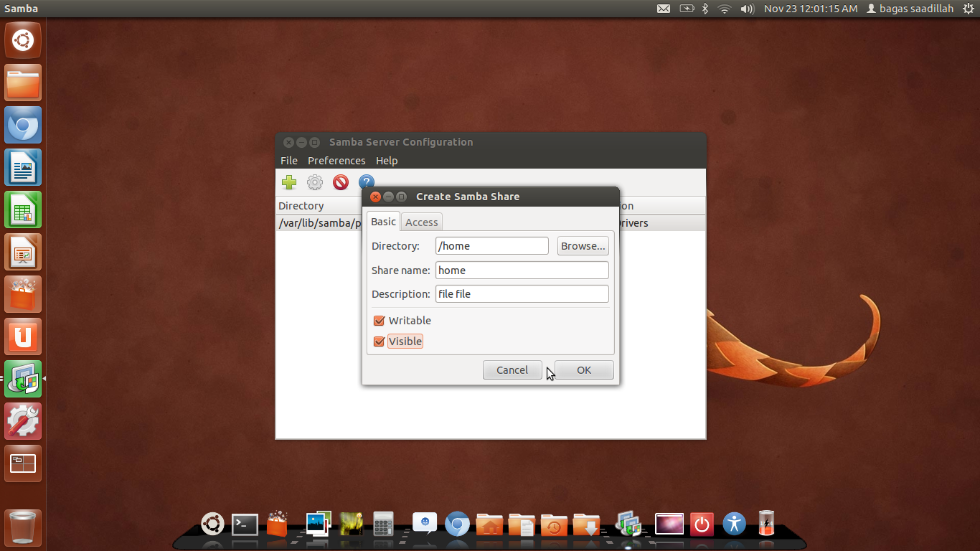Open System Settings from launcher
The width and height of the screenshot is (980, 551).
tap(23, 421)
